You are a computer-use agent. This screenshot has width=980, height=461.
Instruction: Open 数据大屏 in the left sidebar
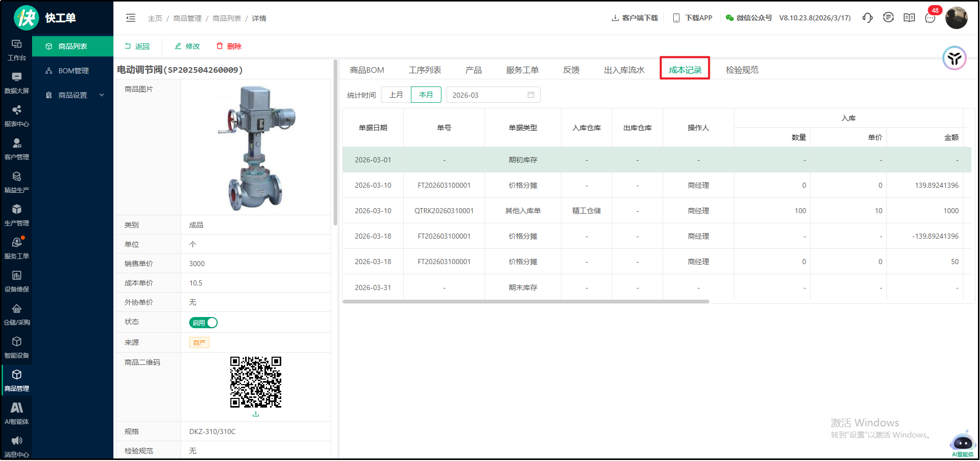[17, 82]
